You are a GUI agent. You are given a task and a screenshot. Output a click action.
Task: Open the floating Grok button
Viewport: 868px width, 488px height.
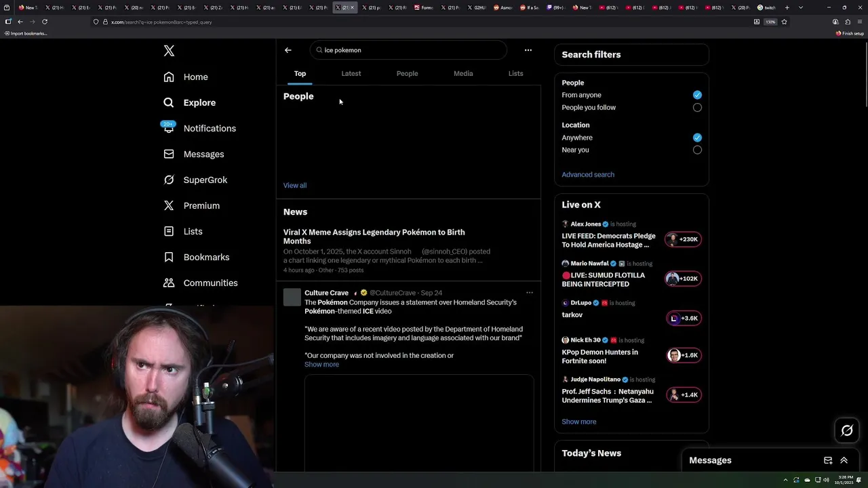tap(847, 430)
